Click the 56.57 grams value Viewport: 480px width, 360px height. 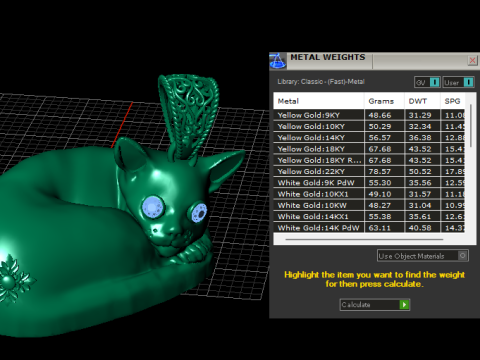(380, 138)
